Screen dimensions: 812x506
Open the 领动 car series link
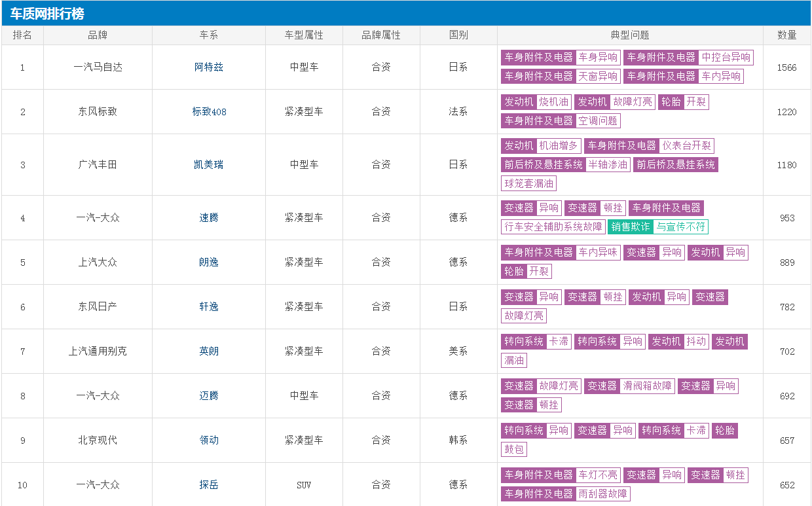tap(209, 440)
